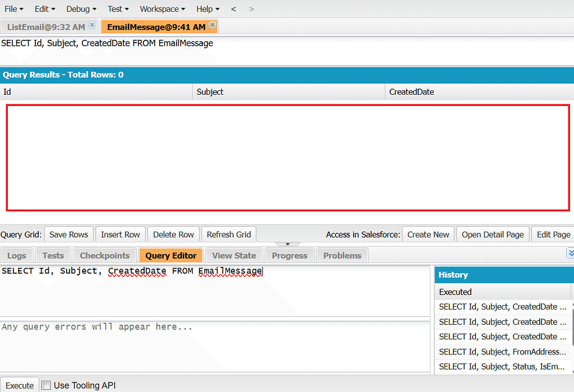
Task: Select the third history query entry
Action: [503, 336]
